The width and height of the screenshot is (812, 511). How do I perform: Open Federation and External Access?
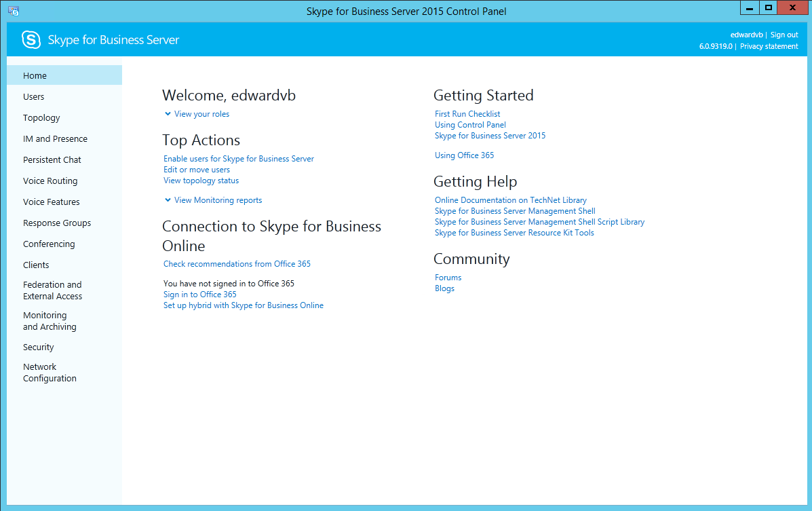(52, 290)
